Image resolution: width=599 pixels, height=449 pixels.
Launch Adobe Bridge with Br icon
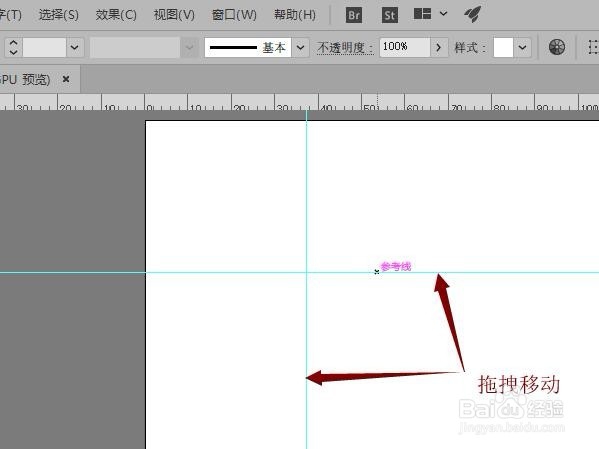coord(354,15)
